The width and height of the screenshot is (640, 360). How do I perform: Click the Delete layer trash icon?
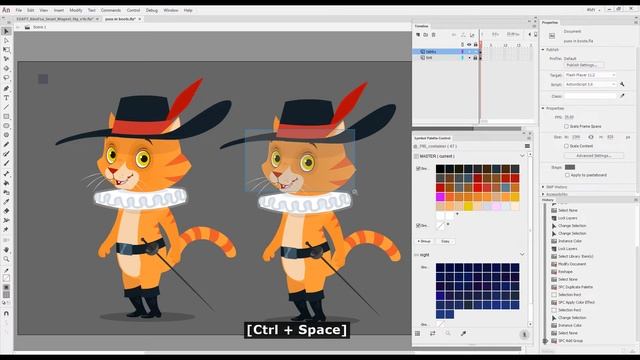[x=433, y=35]
